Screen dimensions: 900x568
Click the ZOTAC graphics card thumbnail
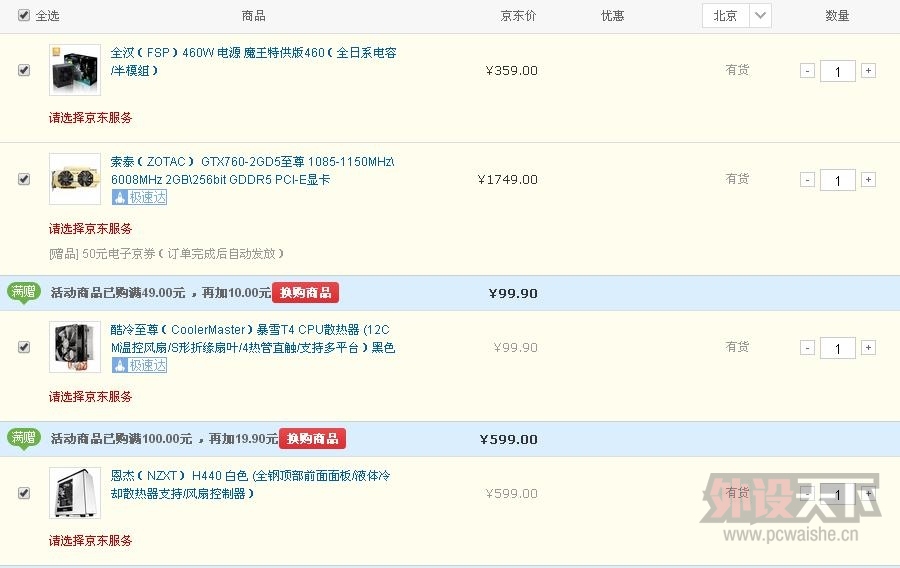click(x=75, y=179)
